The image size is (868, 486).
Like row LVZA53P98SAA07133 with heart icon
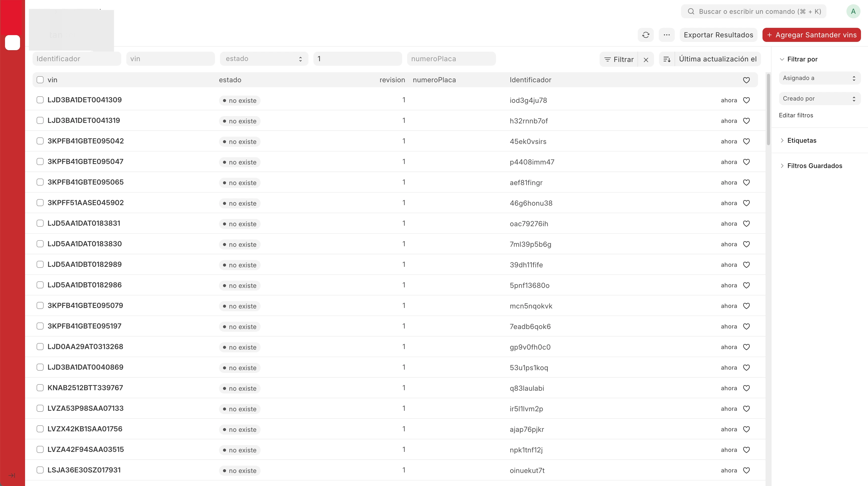click(746, 409)
